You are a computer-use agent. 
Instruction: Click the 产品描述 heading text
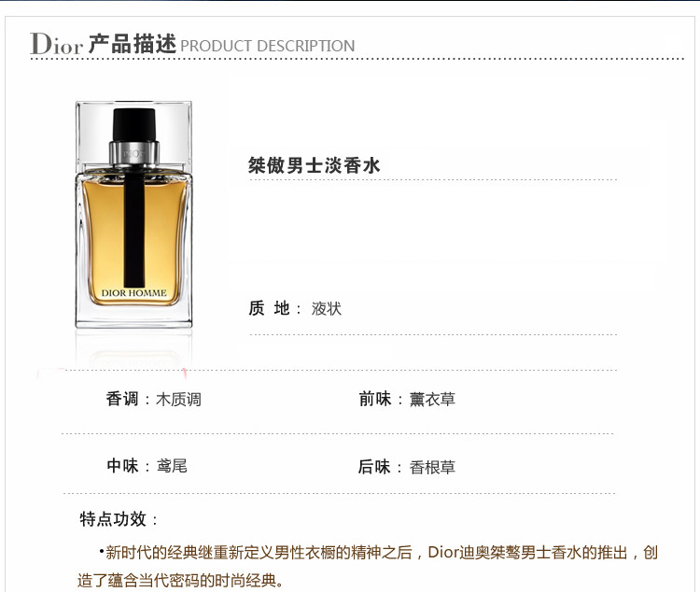click(133, 44)
